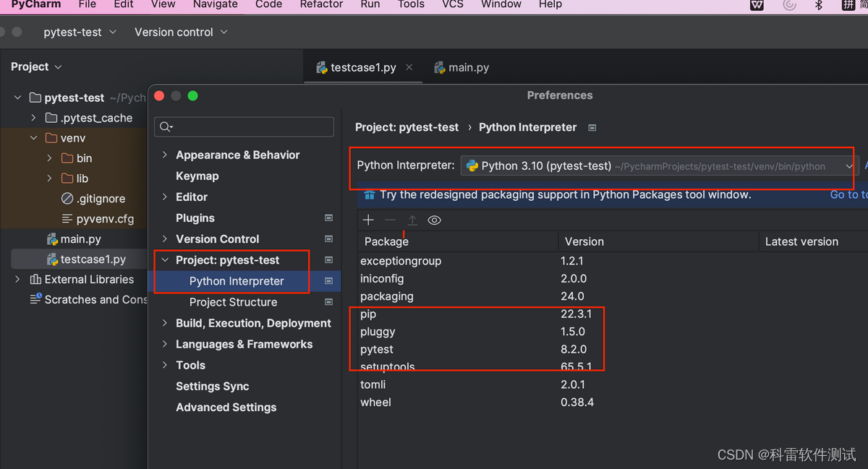Open Project Structure settings page
The width and height of the screenshot is (868, 469).
tap(233, 301)
